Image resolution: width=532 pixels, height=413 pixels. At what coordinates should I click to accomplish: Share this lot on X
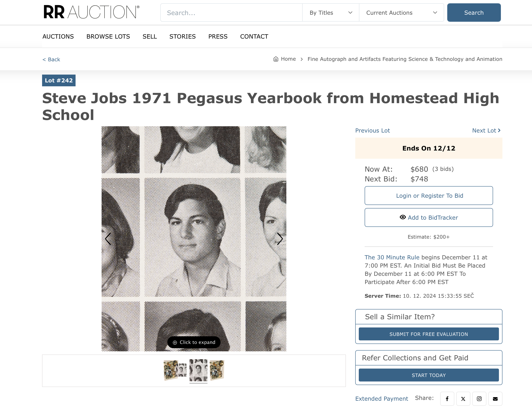tap(463, 399)
